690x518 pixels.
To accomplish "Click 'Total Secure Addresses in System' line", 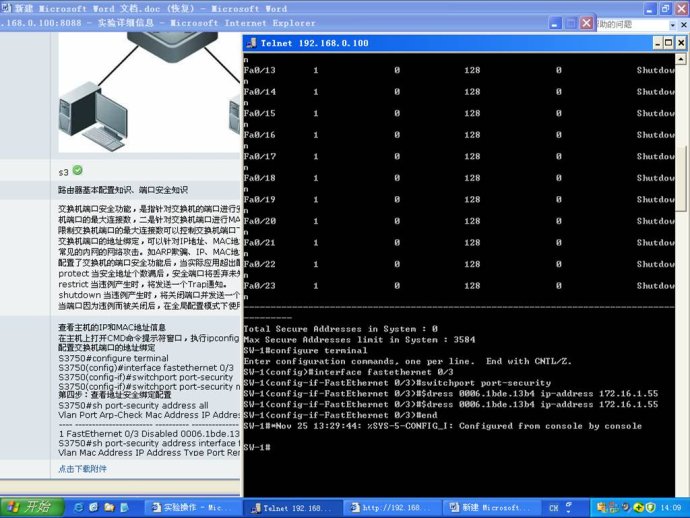I will coord(341,329).
